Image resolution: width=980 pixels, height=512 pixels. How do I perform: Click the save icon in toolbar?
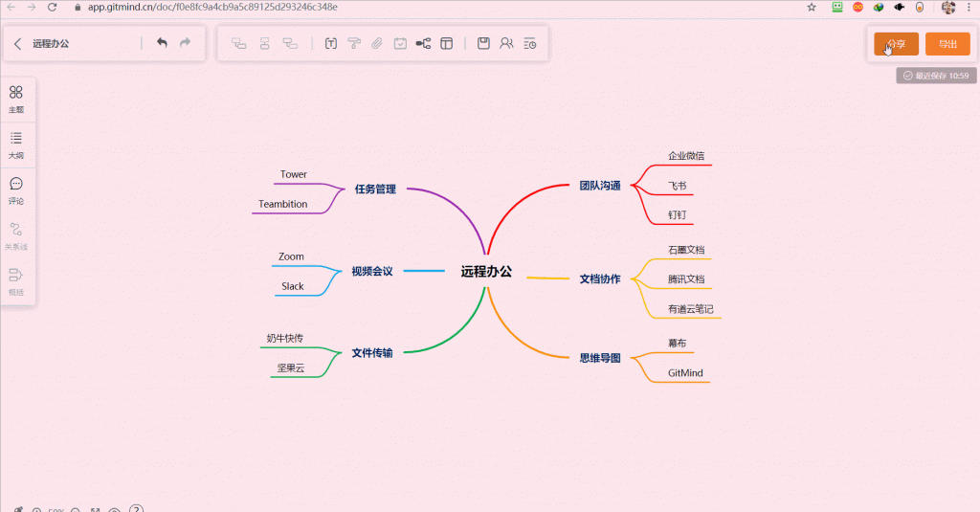pos(483,43)
